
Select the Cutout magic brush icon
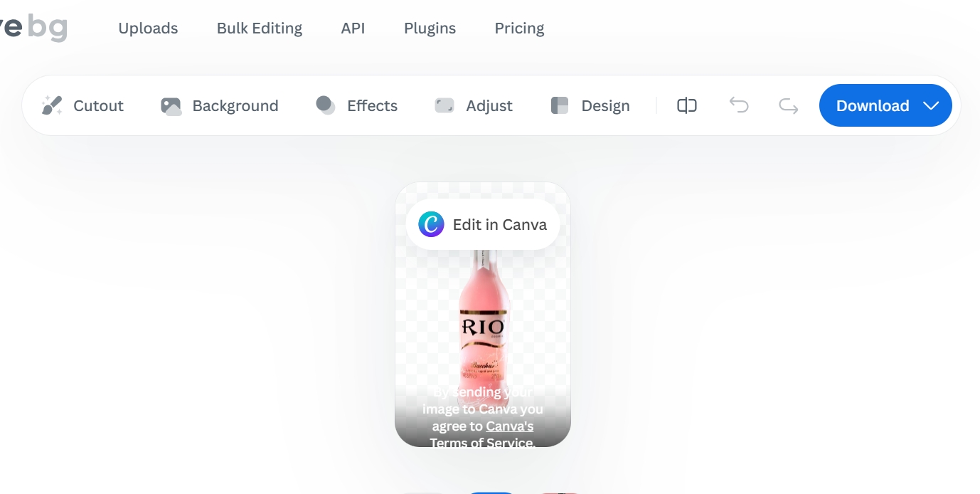coord(52,106)
